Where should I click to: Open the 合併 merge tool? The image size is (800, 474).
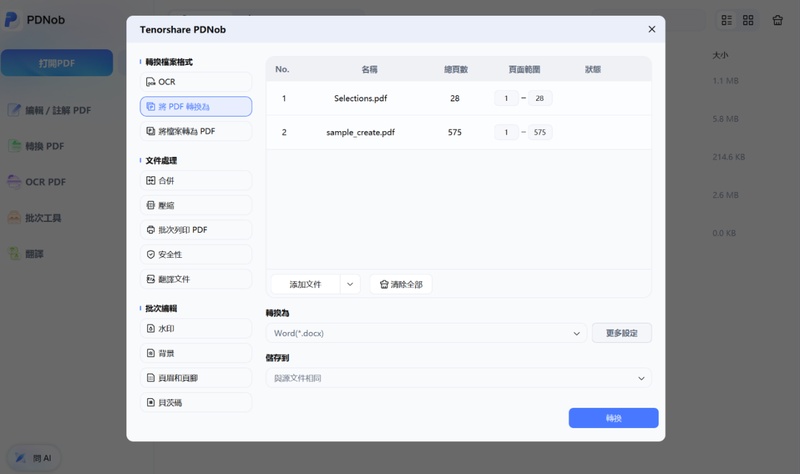(x=196, y=181)
